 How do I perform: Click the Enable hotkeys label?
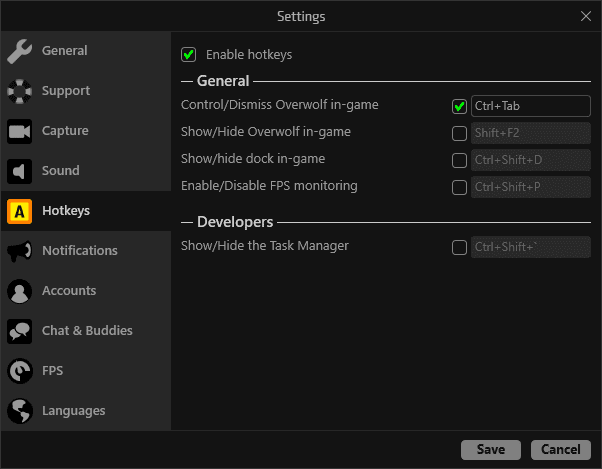249,54
